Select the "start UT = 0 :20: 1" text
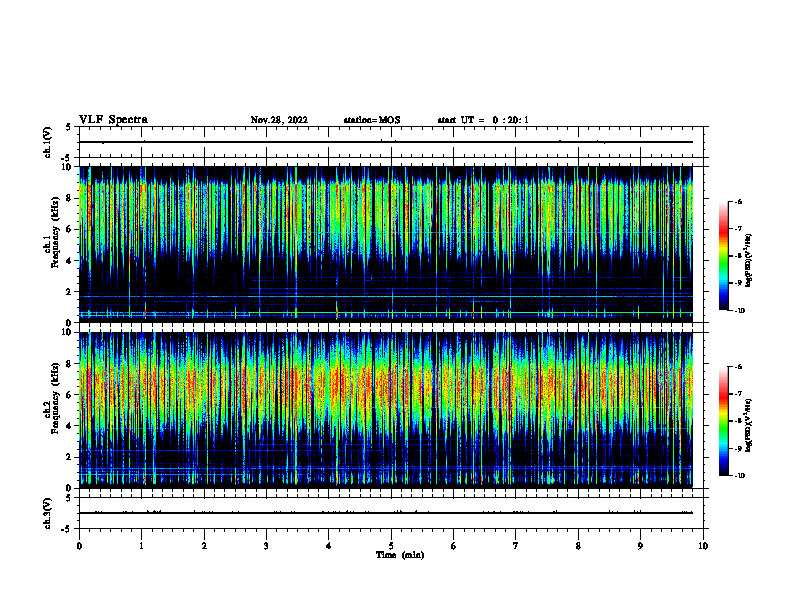792x612 pixels. click(x=483, y=120)
